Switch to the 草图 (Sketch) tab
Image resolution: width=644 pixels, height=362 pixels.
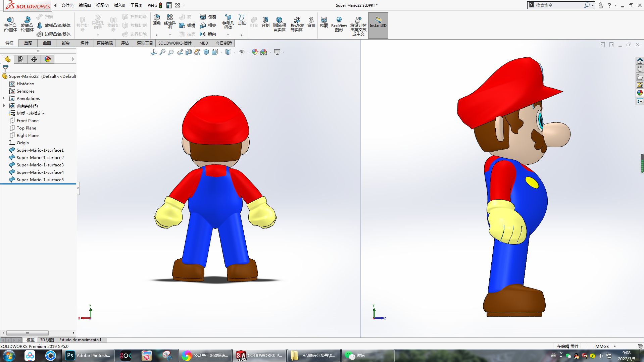pyautogui.click(x=28, y=43)
